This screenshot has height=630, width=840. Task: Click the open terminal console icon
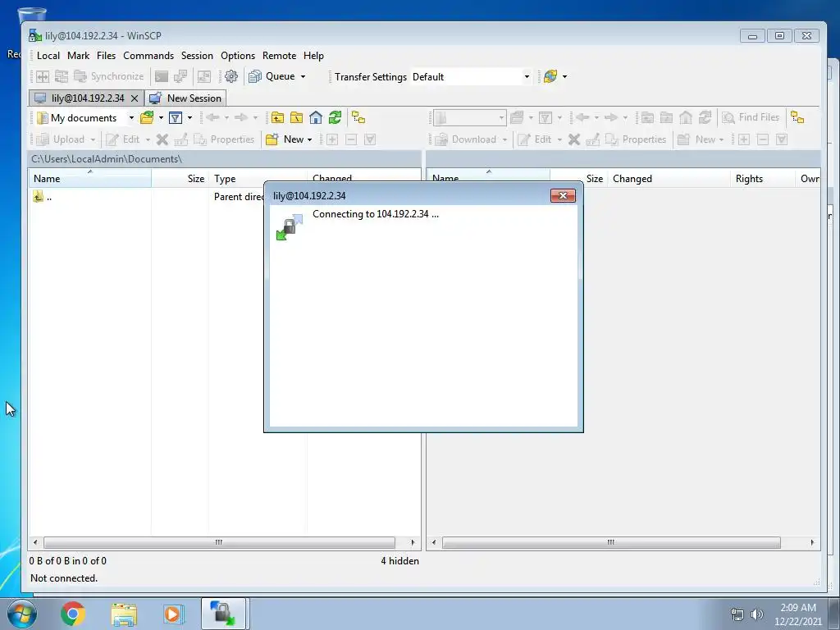click(x=162, y=76)
